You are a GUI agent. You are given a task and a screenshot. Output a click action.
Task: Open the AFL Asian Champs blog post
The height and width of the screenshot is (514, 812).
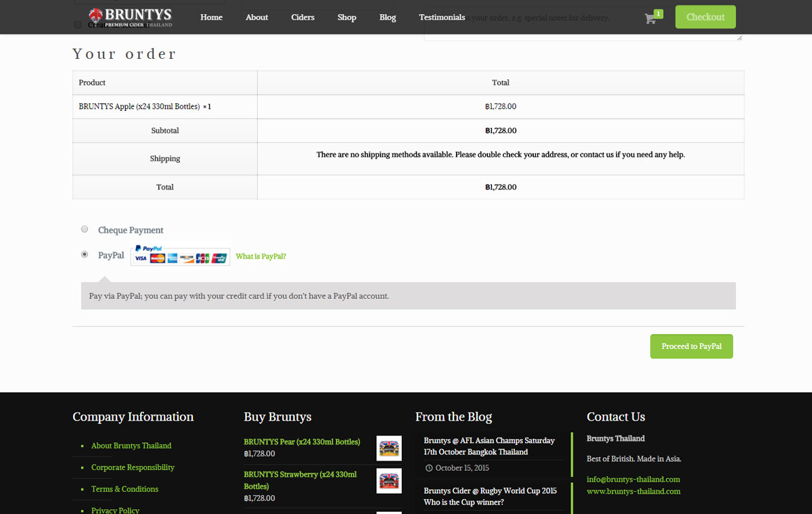pos(489,446)
